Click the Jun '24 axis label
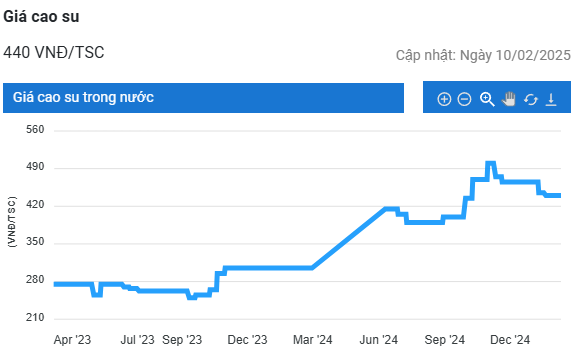581x362 pixels. [379, 340]
